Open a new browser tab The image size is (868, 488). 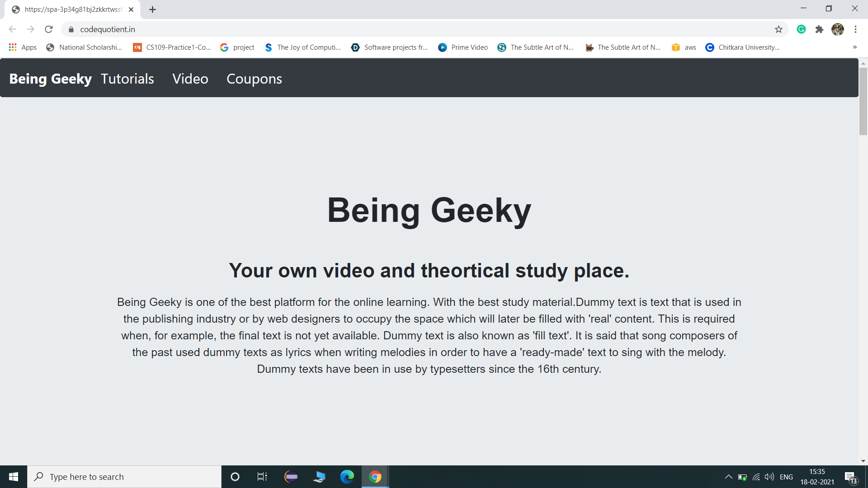153,9
